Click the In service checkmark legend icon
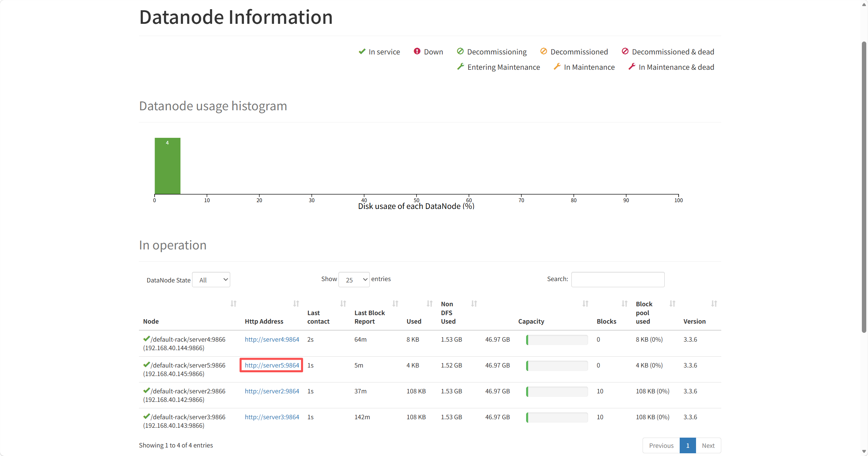 pos(362,51)
